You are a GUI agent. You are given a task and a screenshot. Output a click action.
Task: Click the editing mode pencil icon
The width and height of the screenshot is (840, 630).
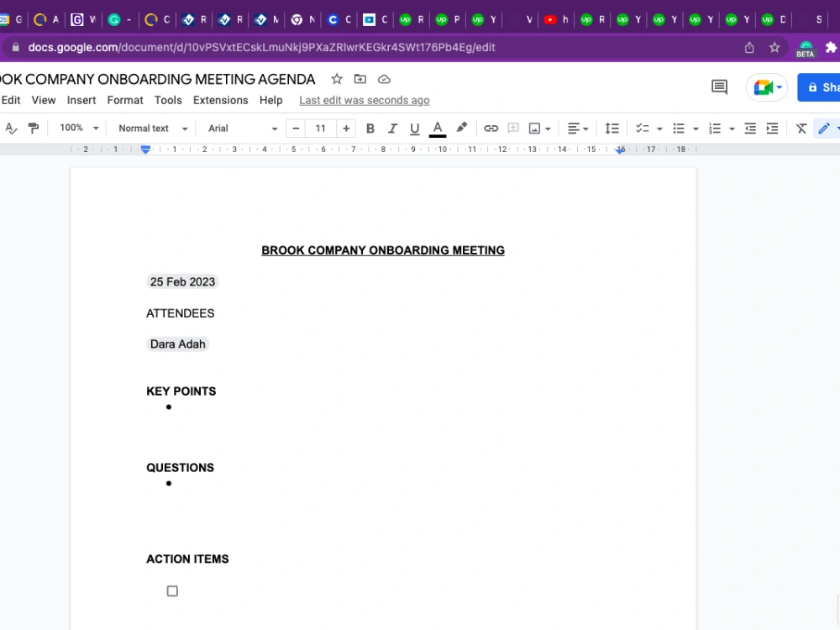[824, 129]
